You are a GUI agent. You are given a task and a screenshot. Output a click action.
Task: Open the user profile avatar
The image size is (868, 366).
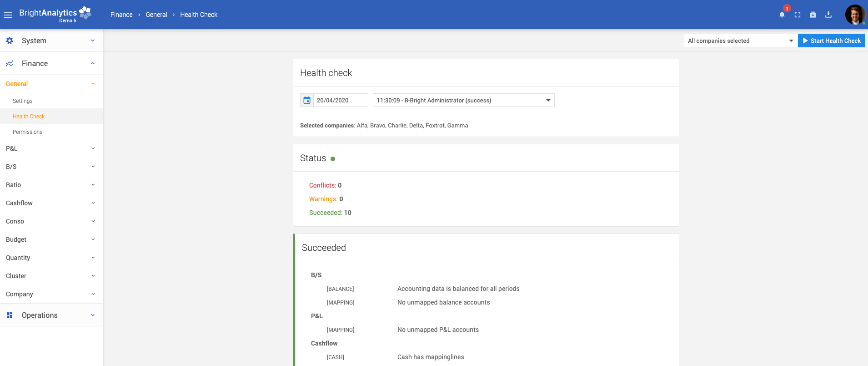tap(855, 15)
